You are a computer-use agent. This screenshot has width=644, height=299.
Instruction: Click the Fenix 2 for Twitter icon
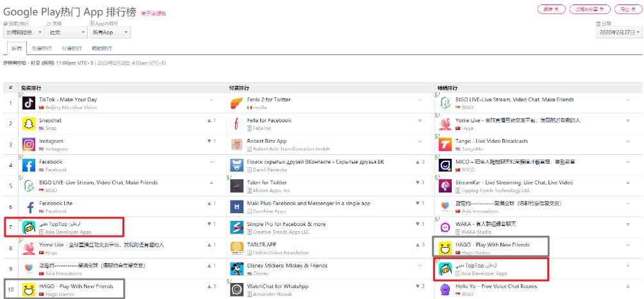click(x=236, y=102)
